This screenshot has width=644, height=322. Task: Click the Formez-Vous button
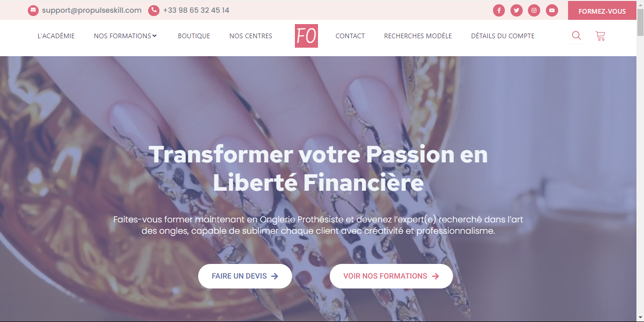point(602,11)
